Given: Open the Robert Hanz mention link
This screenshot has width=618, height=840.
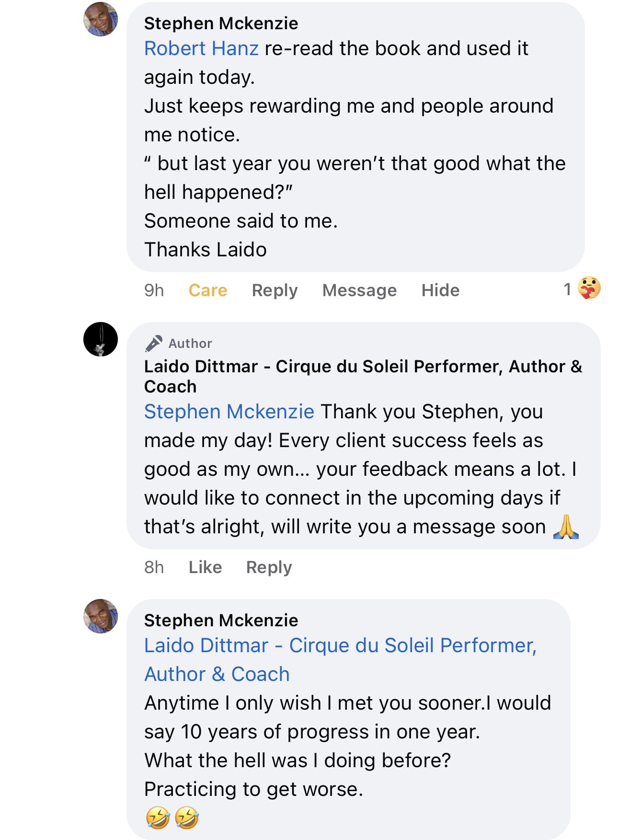Looking at the screenshot, I should [x=202, y=48].
